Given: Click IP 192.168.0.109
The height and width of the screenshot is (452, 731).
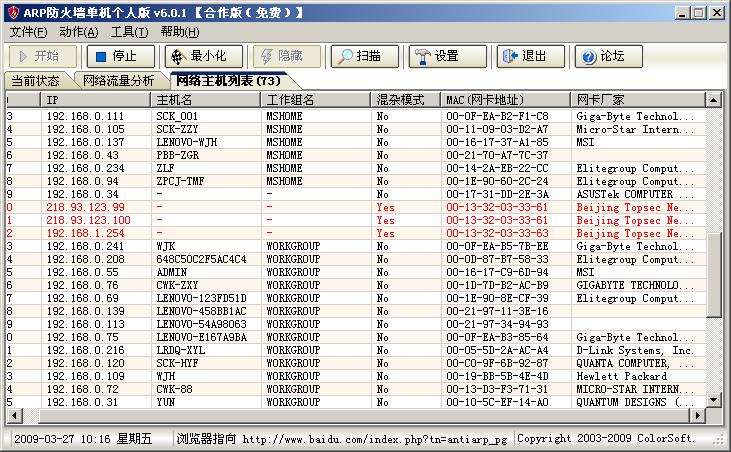Looking at the screenshot, I should tap(85, 377).
